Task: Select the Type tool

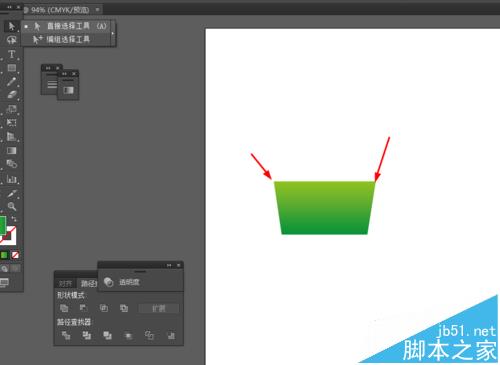Action: pos(12,54)
